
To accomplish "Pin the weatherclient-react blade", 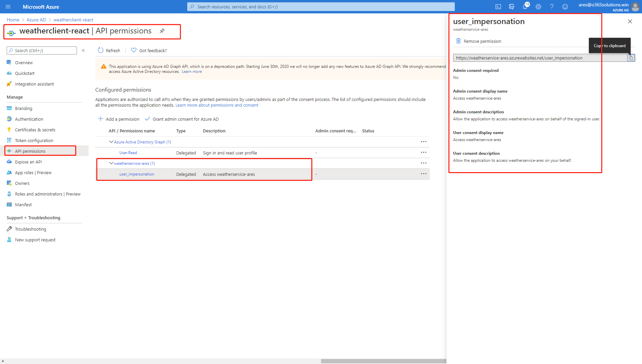I will [x=162, y=31].
